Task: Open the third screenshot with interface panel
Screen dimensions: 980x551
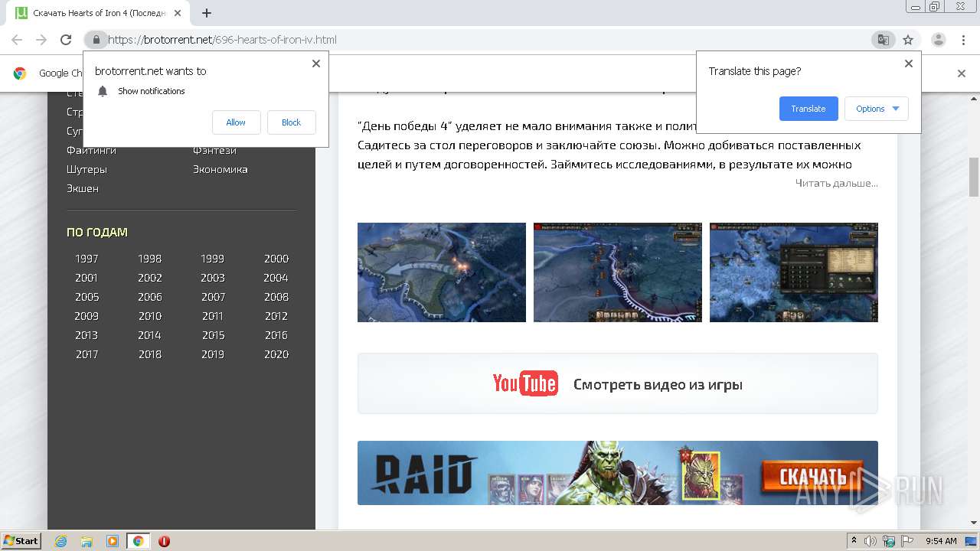Action: [794, 272]
